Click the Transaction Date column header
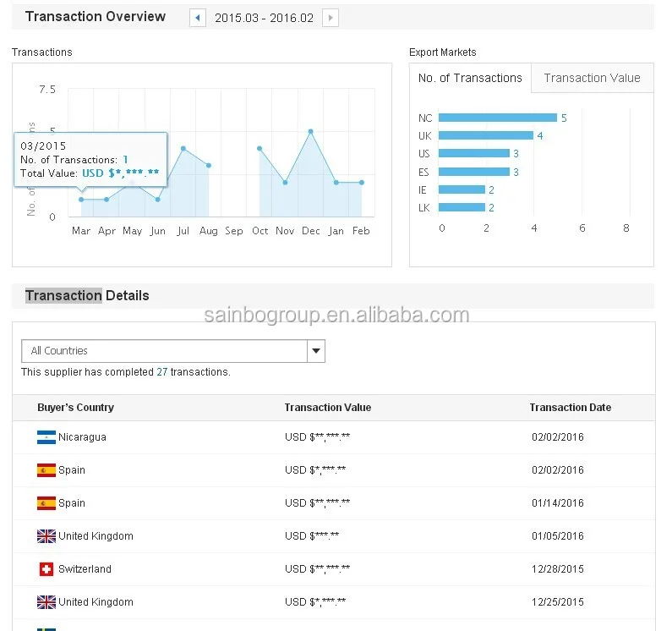 570,408
